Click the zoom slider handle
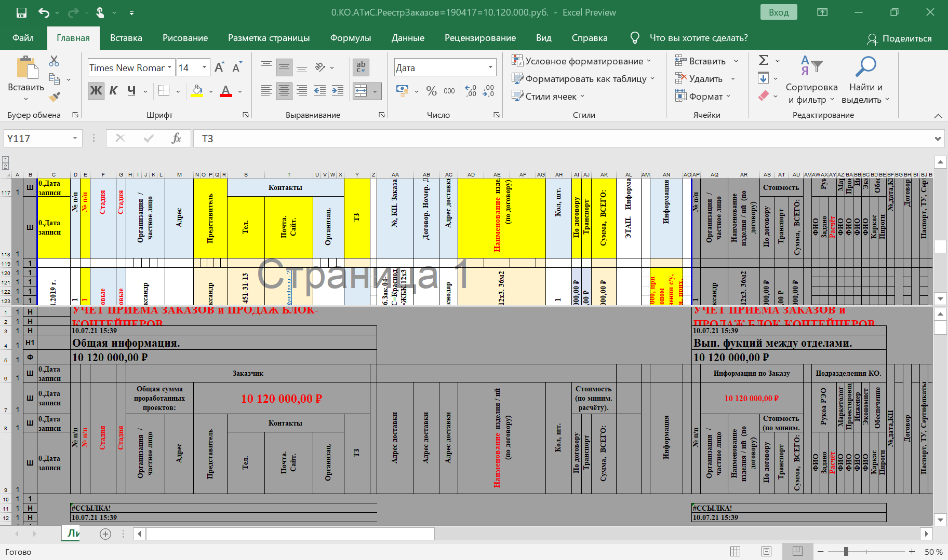The image size is (948, 560). tap(846, 551)
